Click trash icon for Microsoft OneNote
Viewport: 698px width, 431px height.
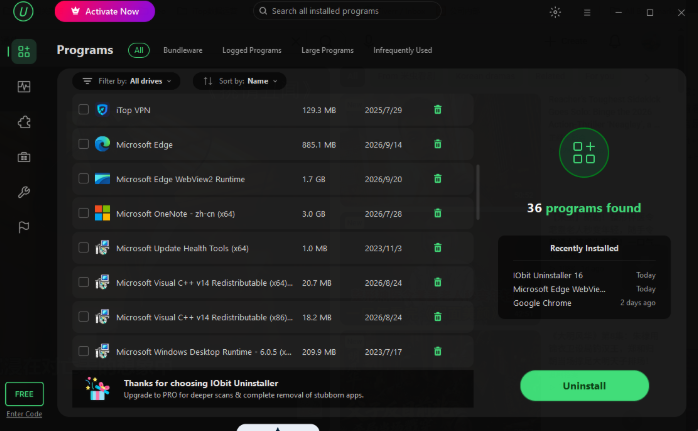tap(438, 213)
